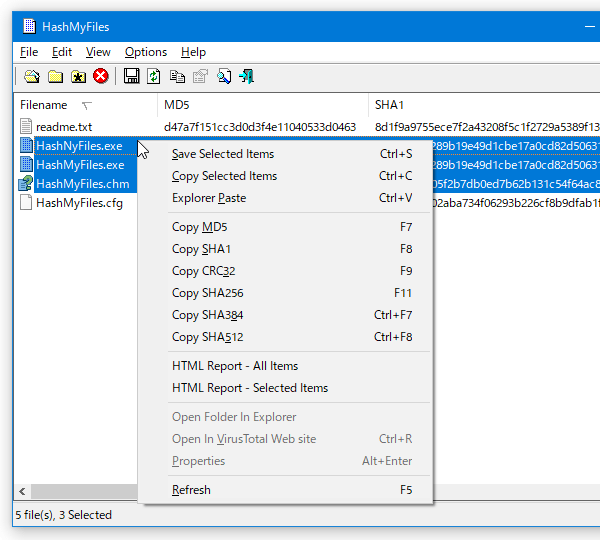
Task: Click the grayed Open In VirusTotal Web site entry
Action: coord(285,439)
